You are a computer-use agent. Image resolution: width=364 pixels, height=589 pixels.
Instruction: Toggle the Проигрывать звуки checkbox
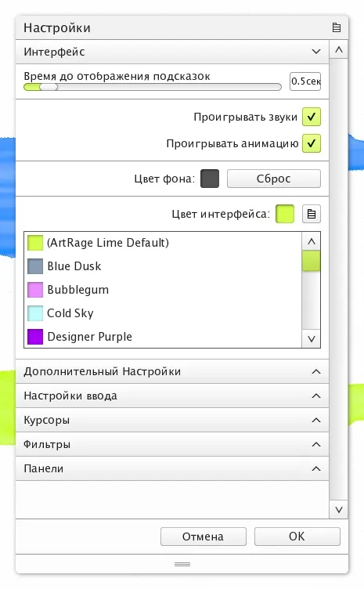point(312,117)
